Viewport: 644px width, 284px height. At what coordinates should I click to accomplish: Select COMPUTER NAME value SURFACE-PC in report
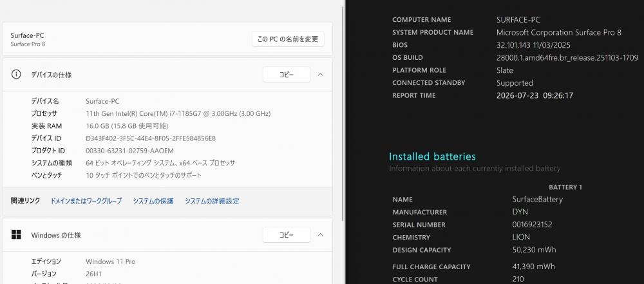pos(518,20)
